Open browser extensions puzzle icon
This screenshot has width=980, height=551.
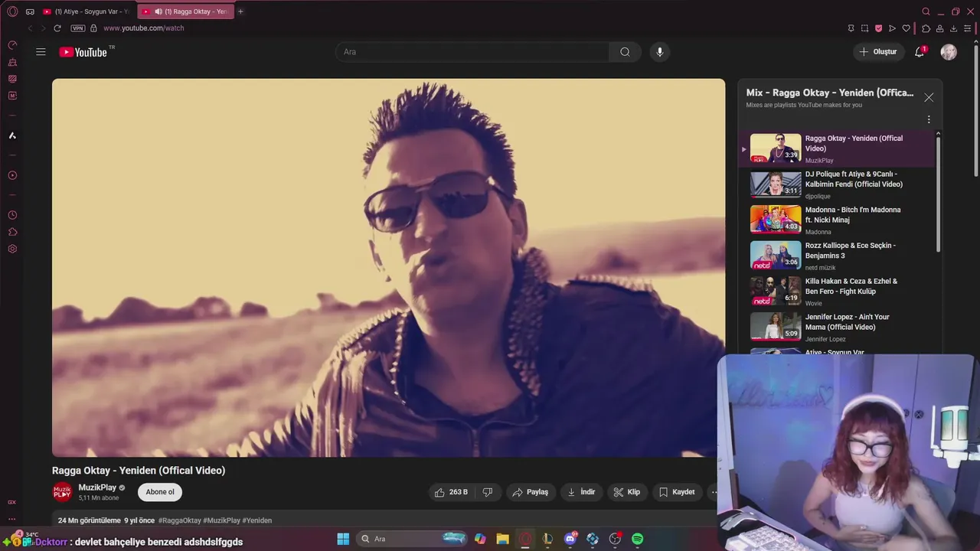coord(926,28)
